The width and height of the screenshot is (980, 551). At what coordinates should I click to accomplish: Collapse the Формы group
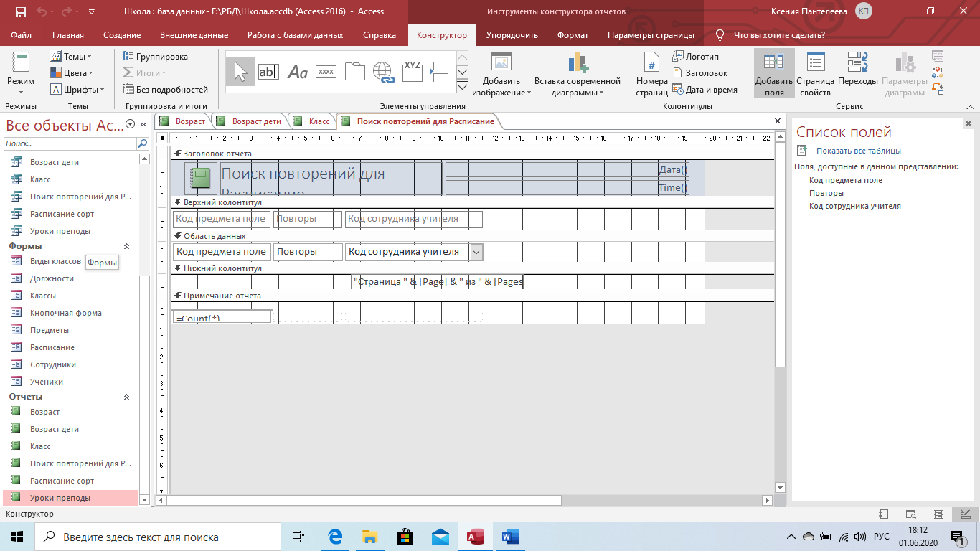point(127,246)
